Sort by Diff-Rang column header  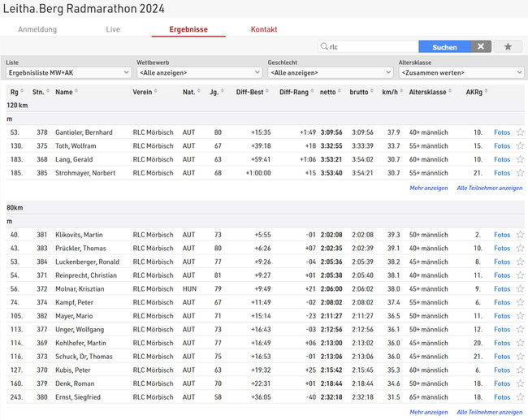[x=296, y=92]
